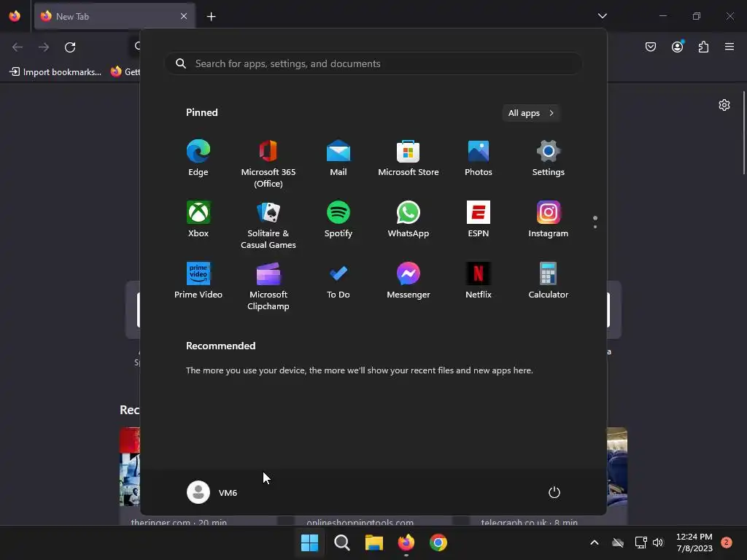Show hidden system tray icons
This screenshot has height=560, width=747.
[x=595, y=542]
